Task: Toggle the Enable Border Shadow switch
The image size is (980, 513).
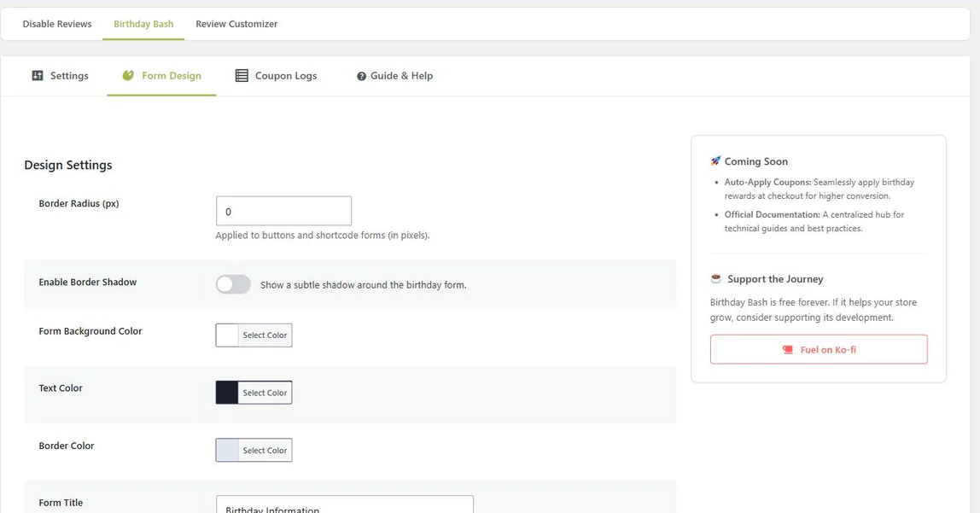Action: click(233, 284)
